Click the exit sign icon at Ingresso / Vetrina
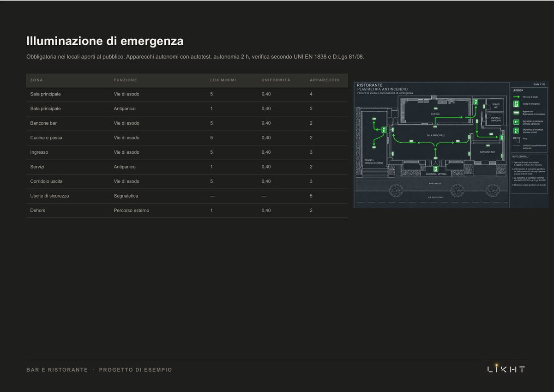Image resolution: width=554 pixels, height=392 pixels. point(435,169)
